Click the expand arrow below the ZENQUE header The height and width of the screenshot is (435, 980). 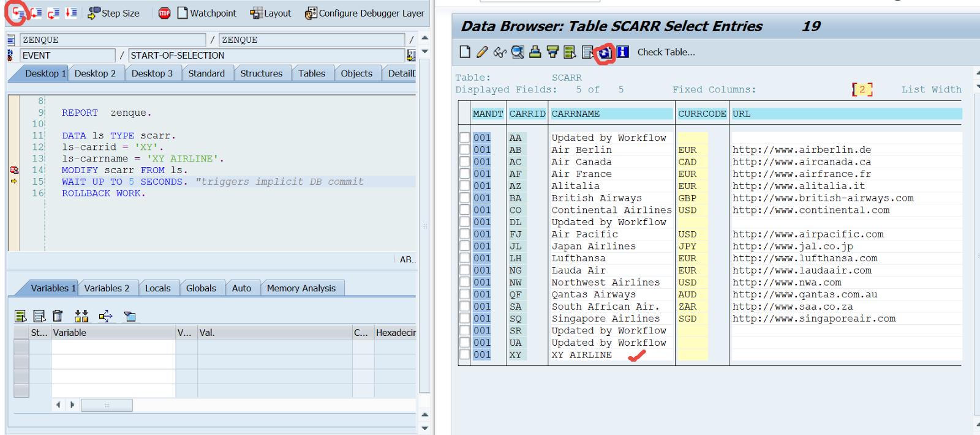(424, 52)
